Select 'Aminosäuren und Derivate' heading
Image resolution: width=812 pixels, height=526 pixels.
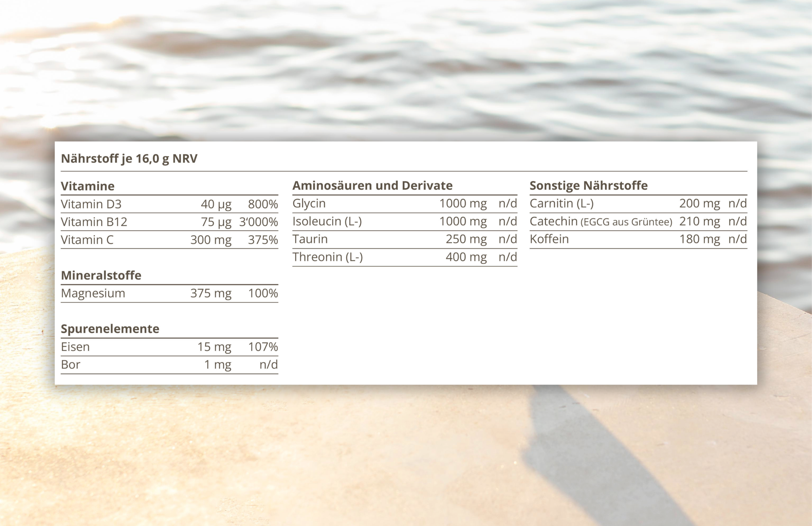373,186
